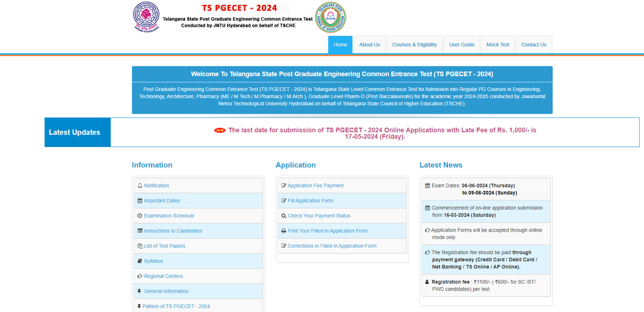Click the Application Forms accepted online news item
This screenshot has height=312, width=644.
[486, 233]
